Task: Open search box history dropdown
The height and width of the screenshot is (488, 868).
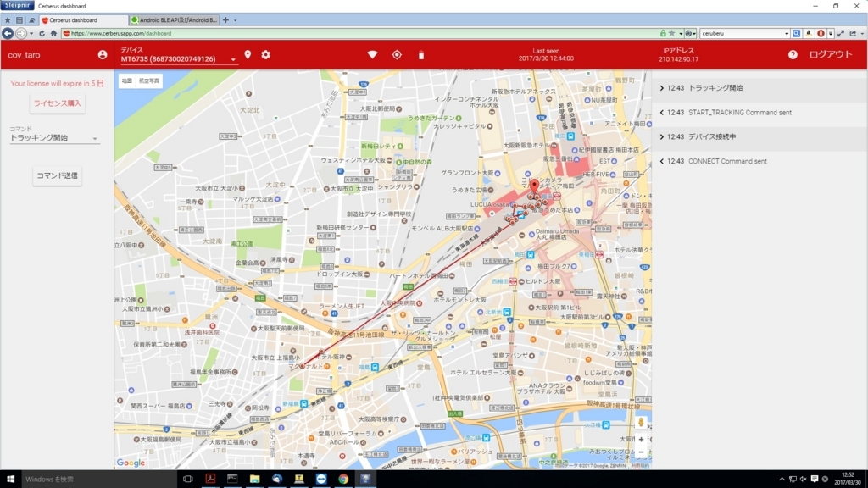Action: click(787, 33)
